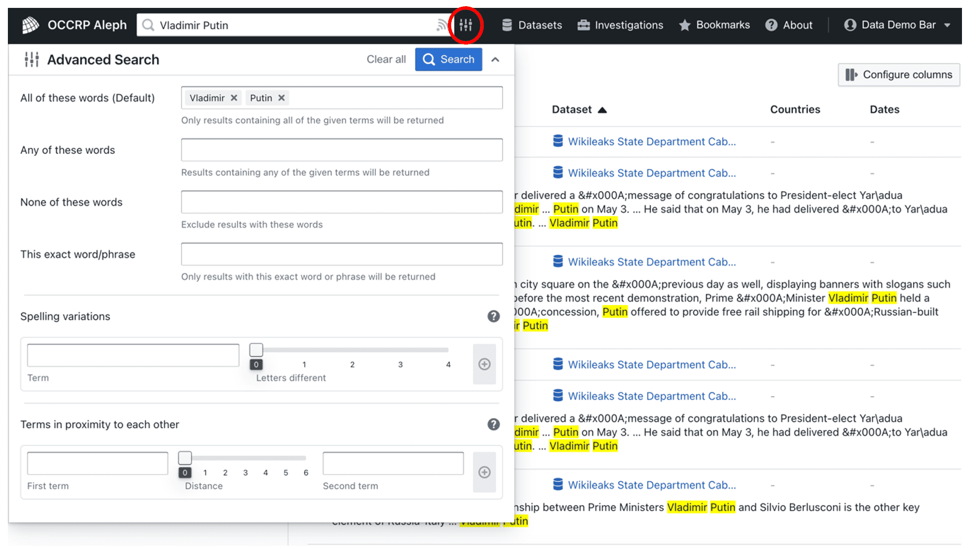Image resolution: width=980 pixels, height=549 pixels.
Task: Click the plus icon in Spelling variations section
Action: tap(484, 364)
